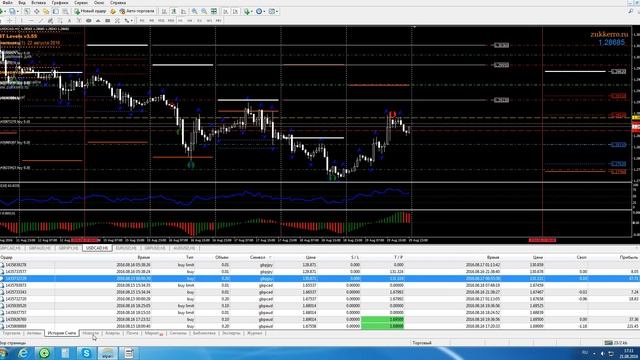Viewport: 640px width, 360px height.
Task: Sort history by the Объем column
Action: (x=222, y=258)
